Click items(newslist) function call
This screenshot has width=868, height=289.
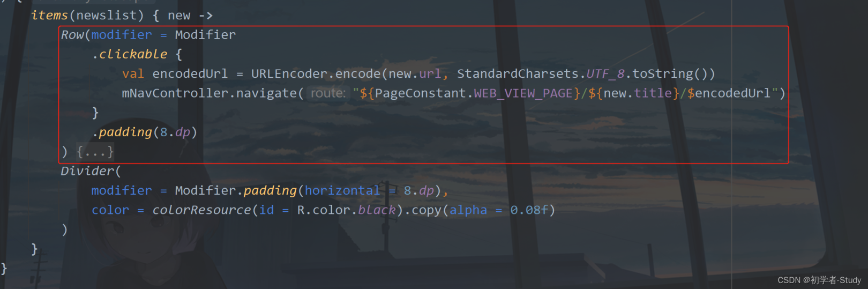pos(87,16)
